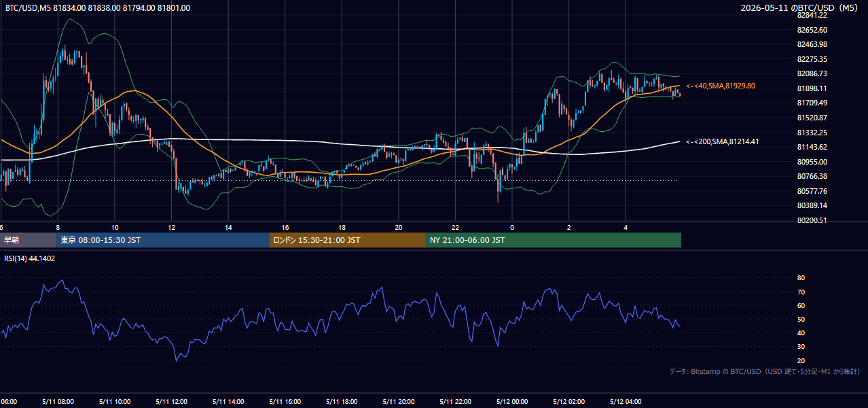Screen dimensions: 868x408
Task: Click the 5/11 20:00 time label
Action: [399, 402]
